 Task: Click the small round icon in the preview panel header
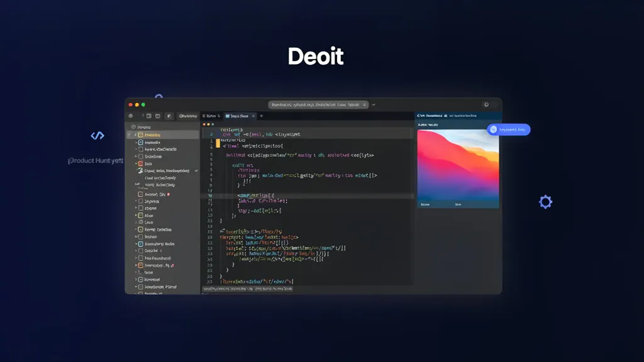point(446,116)
